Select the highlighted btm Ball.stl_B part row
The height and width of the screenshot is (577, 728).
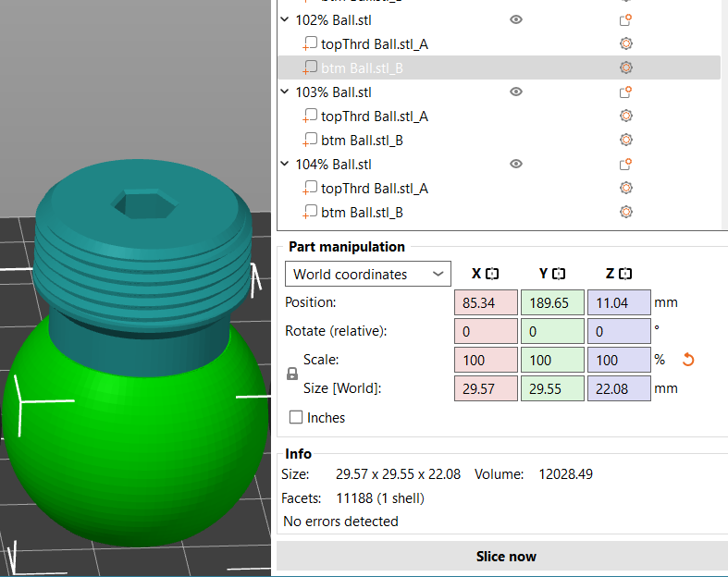500,68
